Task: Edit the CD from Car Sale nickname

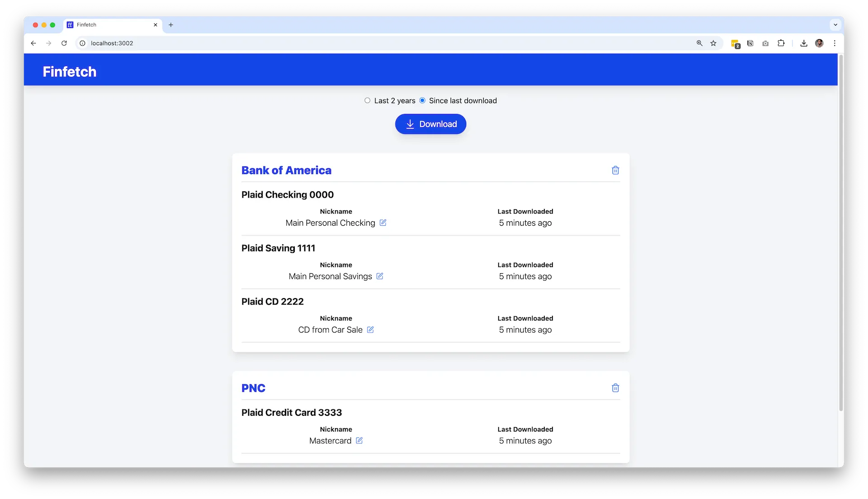Action: pos(370,329)
